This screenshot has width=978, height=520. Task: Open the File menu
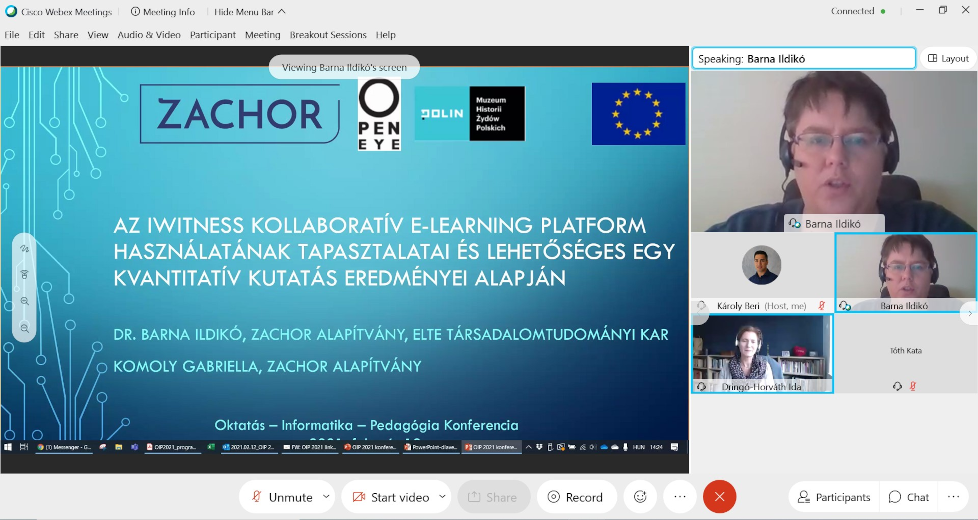12,35
